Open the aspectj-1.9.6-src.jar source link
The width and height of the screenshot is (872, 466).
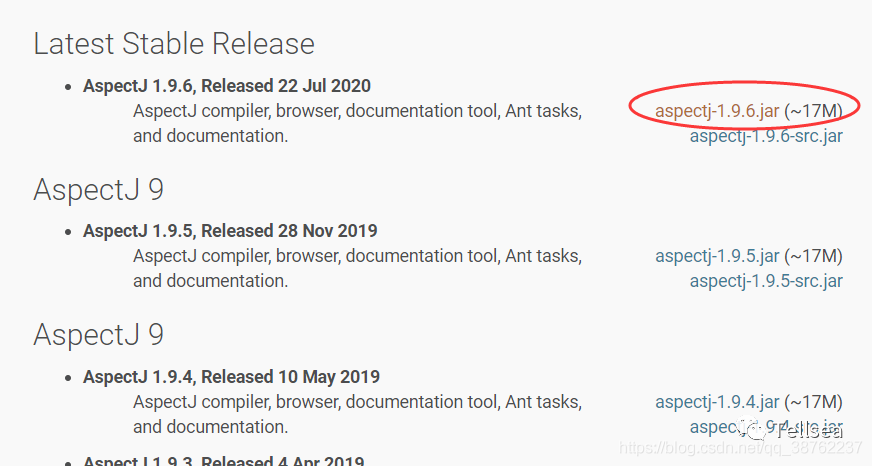pyautogui.click(x=766, y=135)
